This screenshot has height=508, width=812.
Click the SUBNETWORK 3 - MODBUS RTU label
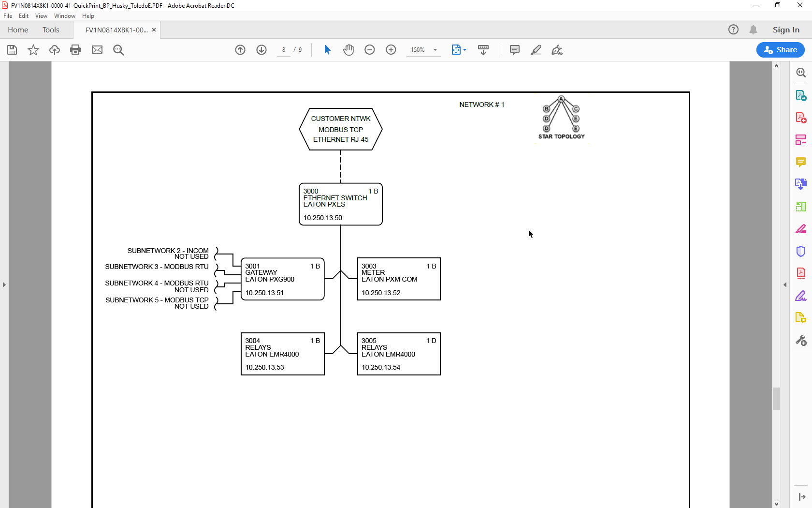click(x=157, y=267)
